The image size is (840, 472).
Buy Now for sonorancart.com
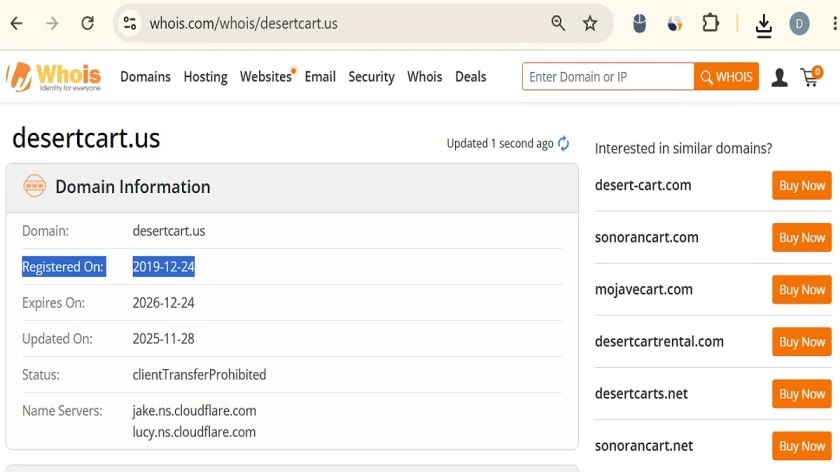click(801, 237)
